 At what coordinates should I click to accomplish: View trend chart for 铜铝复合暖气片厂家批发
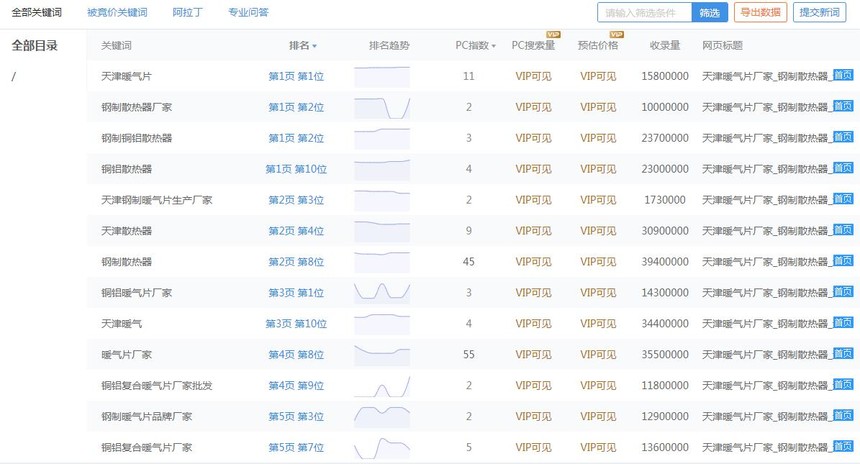point(382,385)
